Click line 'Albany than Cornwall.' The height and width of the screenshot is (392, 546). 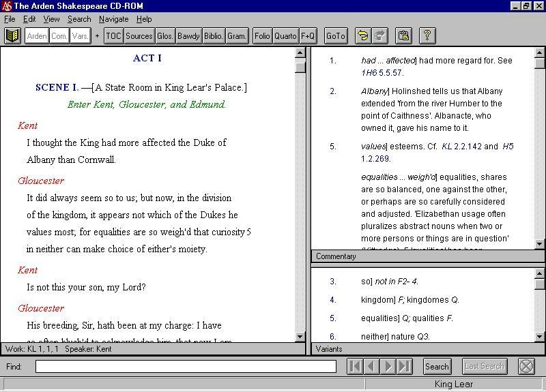(x=71, y=160)
